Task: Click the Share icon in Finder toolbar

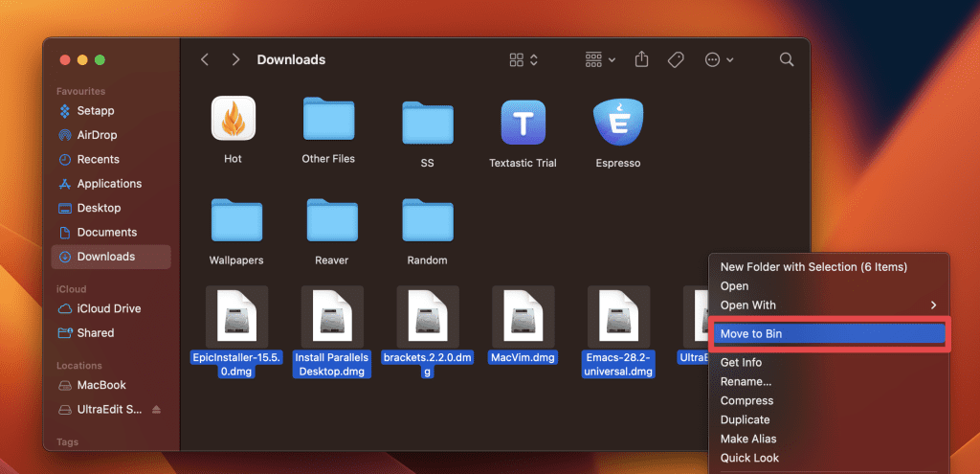Action: (x=642, y=59)
